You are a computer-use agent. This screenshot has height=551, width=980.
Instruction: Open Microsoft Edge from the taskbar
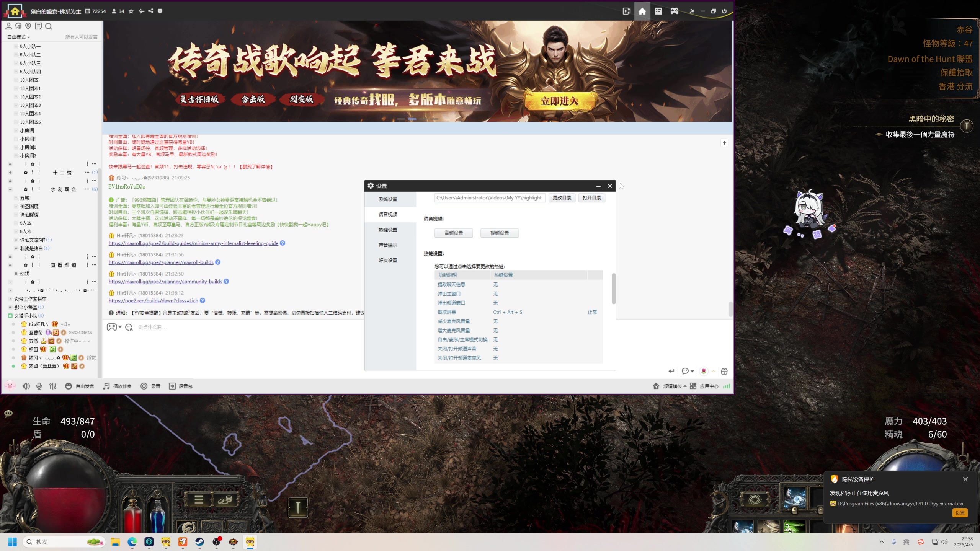132,542
